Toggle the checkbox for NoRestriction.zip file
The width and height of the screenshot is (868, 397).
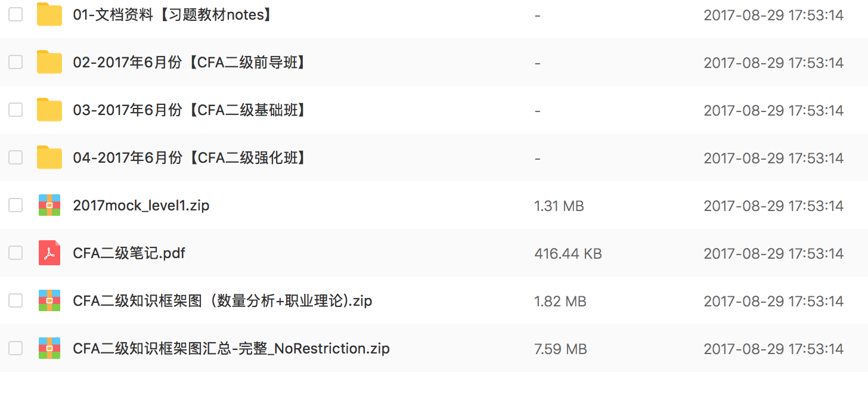point(15,348)
